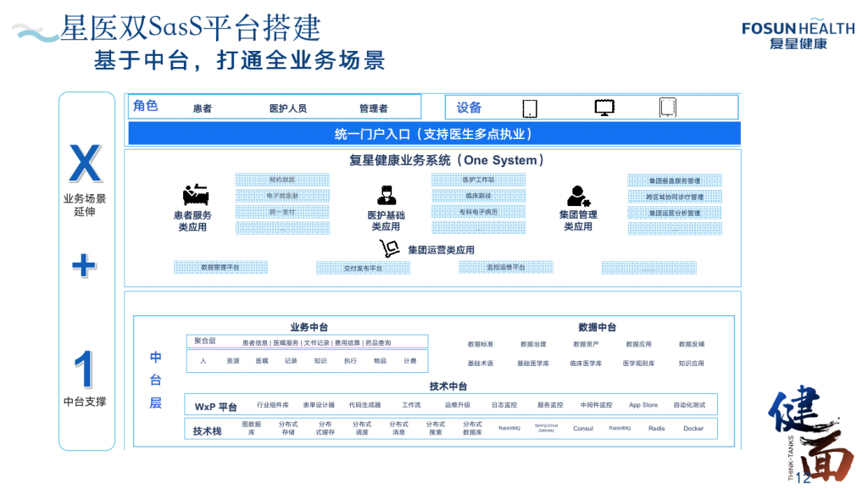Screen dimensions: 868x489
Task: Select the 集团患者服务管理 box
Action: click(x=675, y=181)
